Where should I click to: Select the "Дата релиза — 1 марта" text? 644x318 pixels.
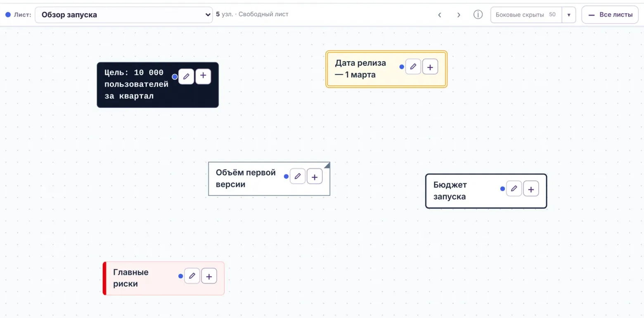point(360,69)
